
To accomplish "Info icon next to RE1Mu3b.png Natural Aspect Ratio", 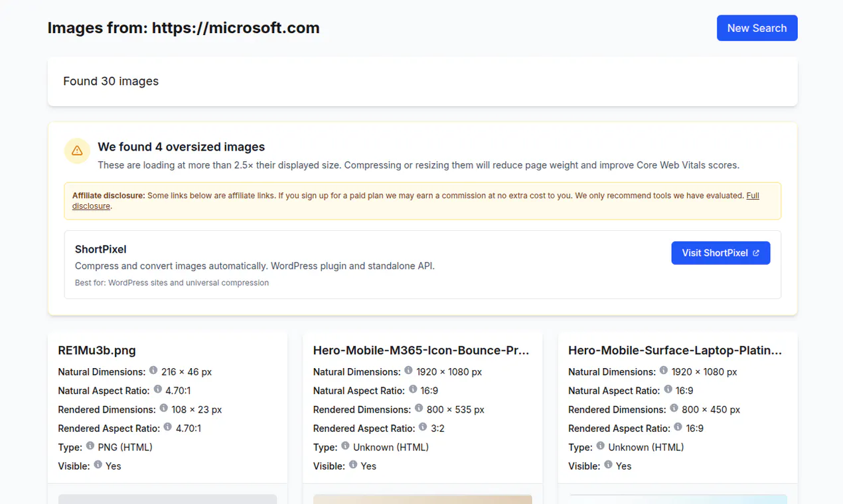I will tap(157, 389).
